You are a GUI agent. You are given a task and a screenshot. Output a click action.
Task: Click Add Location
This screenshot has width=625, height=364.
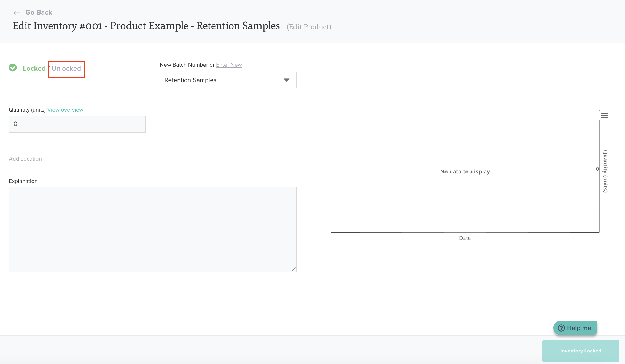tap(25, 159)
